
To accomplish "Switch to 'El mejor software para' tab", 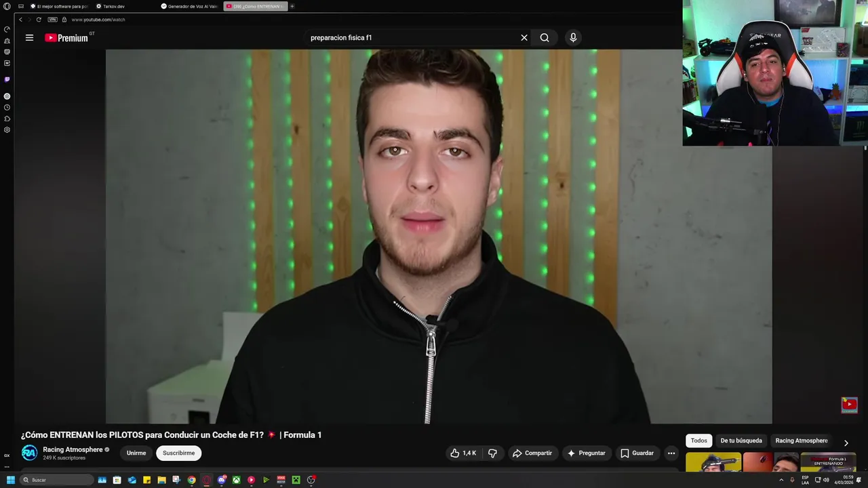I will (60, 6).
